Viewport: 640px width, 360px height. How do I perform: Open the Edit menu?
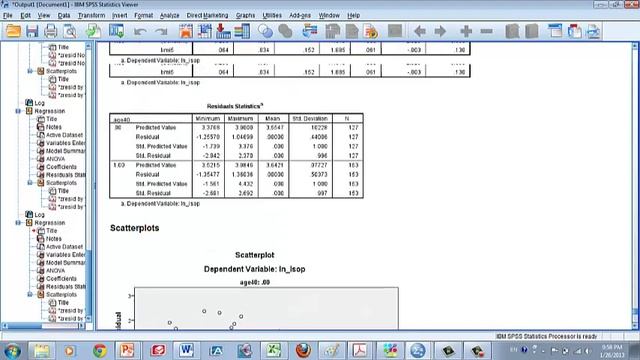point(25,16)
